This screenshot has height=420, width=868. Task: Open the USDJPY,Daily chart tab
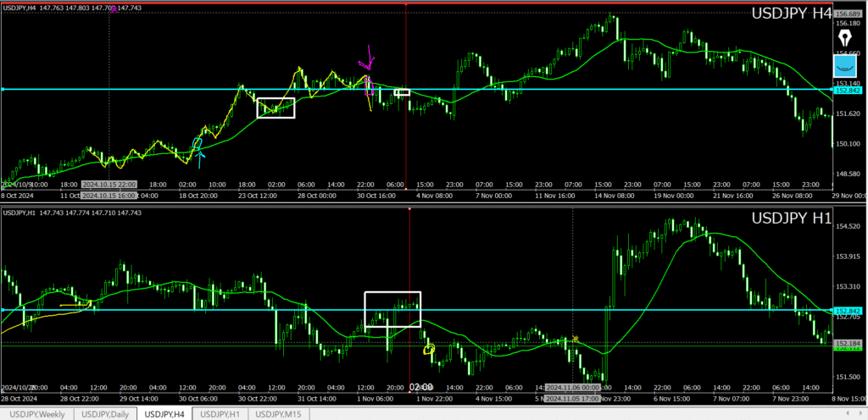point(106,413)
